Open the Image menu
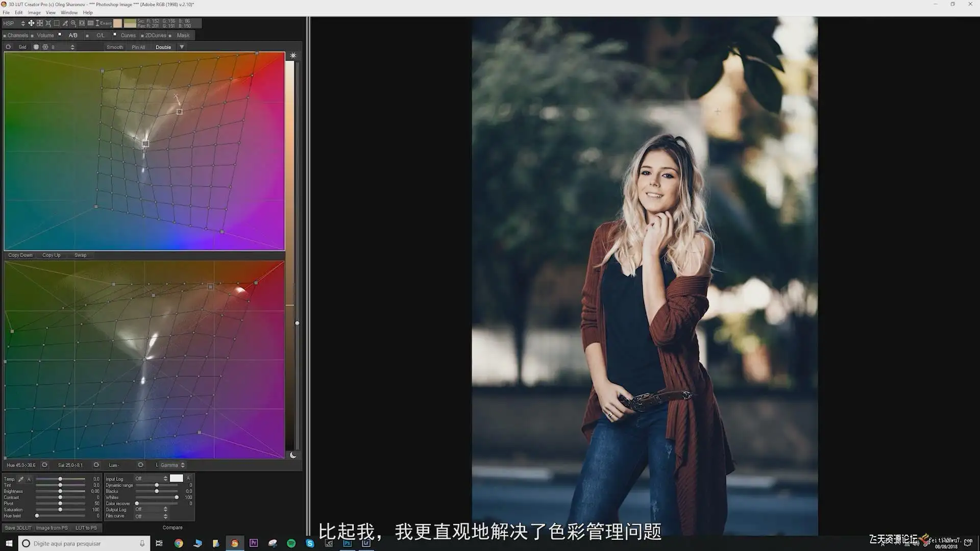This screenshot has height=551, width=980. click(x=34, y=12)
